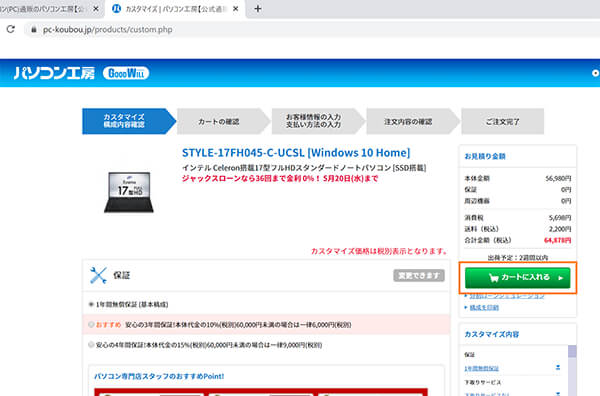Click the 出荷予定:2週間以内 text
600x396 pixels.
click(518, 257)
